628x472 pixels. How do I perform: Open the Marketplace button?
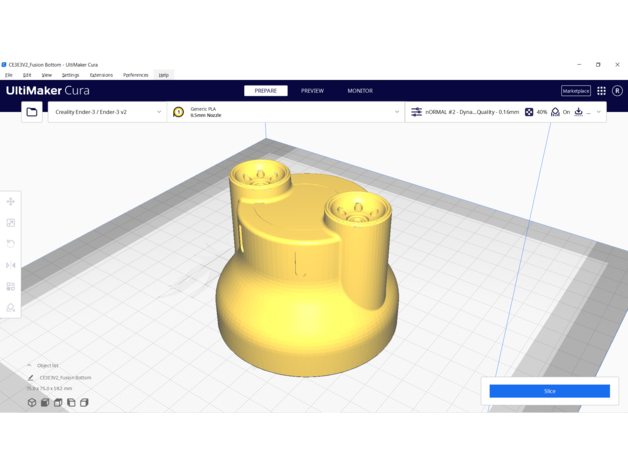[576, 91]
